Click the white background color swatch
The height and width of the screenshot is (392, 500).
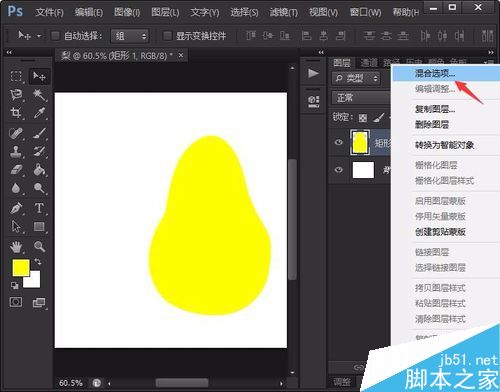pyautogui.click(x=34, y=281)
